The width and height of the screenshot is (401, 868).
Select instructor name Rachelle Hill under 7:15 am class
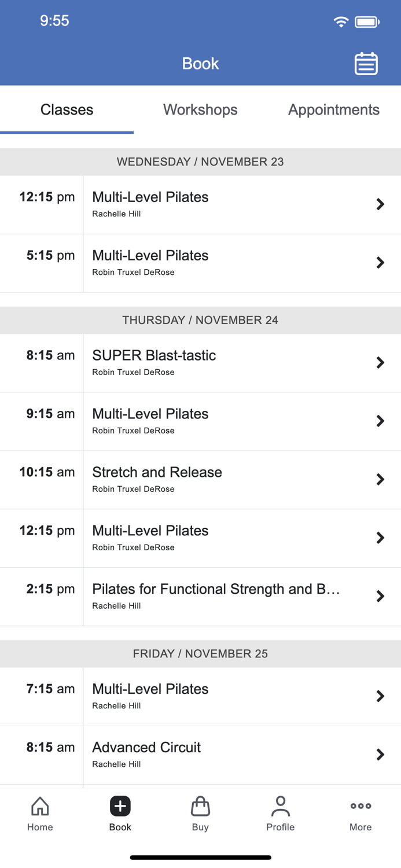(x=116, y=705)
